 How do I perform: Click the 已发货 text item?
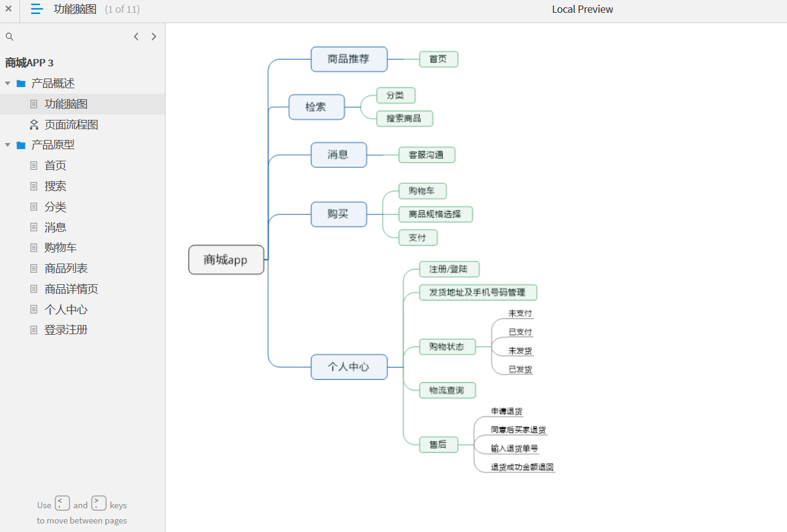(520, 369)
